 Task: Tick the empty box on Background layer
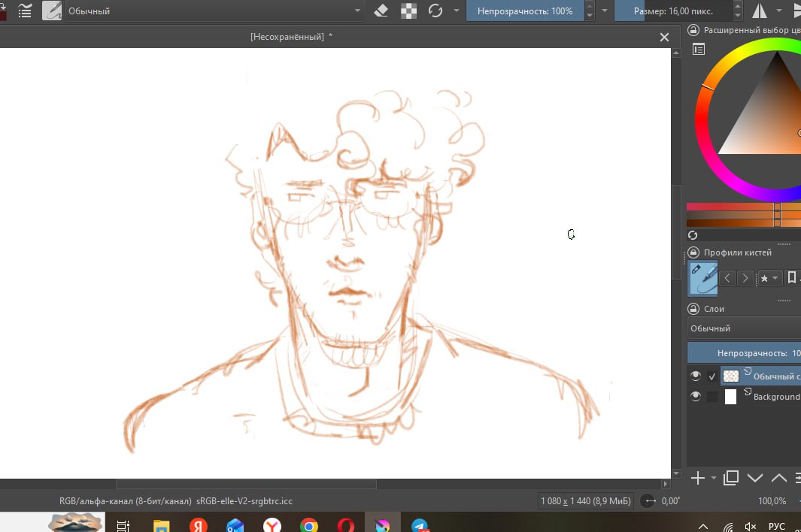712,397
